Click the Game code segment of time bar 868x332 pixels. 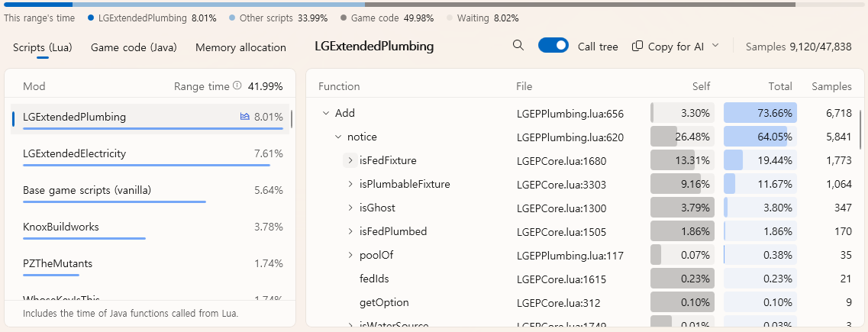tap(580, 5)
